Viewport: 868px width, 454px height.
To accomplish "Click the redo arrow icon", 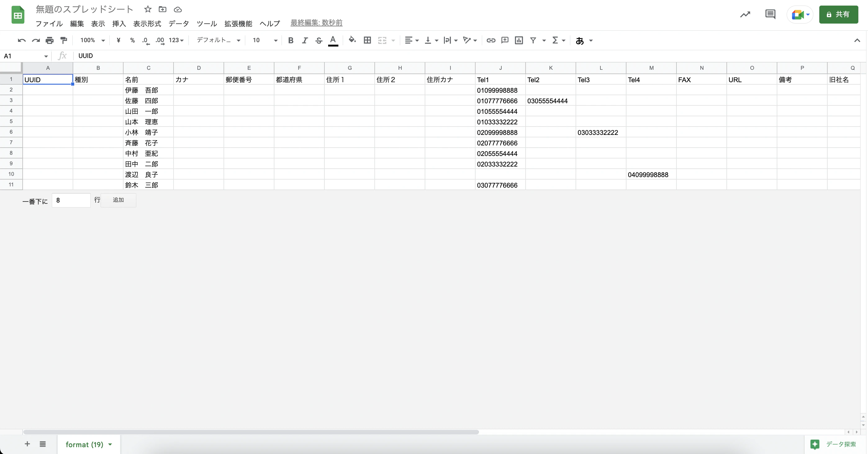I will point(36,40).
